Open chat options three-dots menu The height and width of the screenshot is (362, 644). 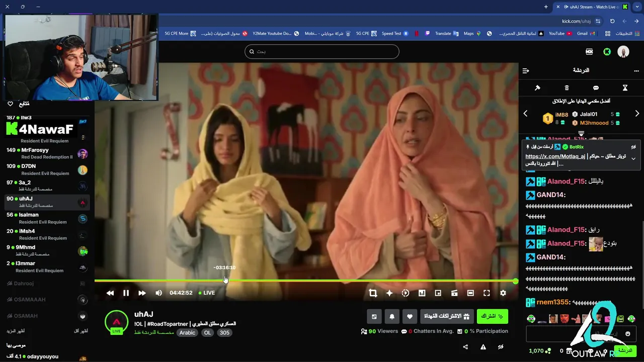(636, 71)
